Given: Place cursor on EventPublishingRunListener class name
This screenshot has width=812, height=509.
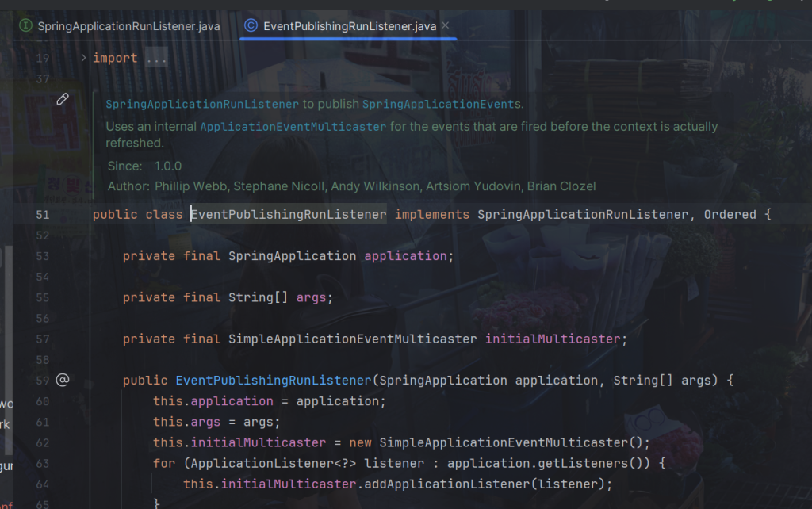Looking at the screenshot, I should 289,215.
